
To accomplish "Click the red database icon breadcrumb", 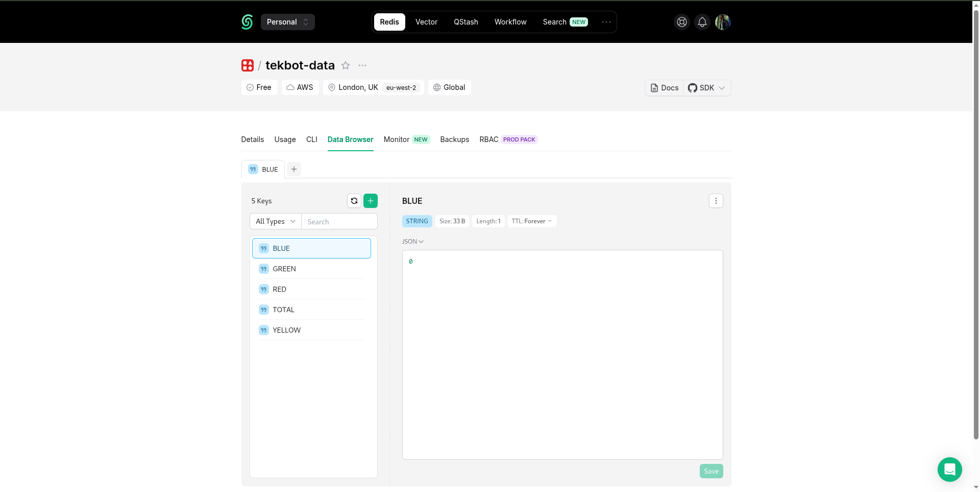I will pos(248,65).
